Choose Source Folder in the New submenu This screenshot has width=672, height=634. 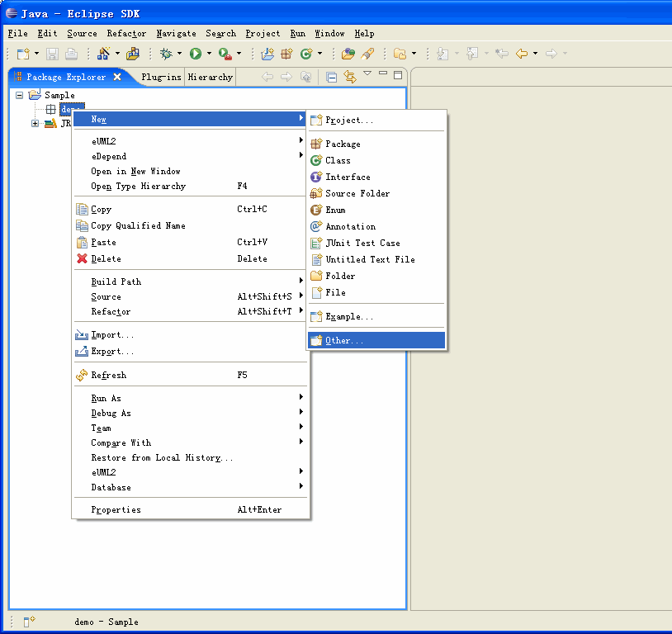pyautogui.click(x=376, y=193)
